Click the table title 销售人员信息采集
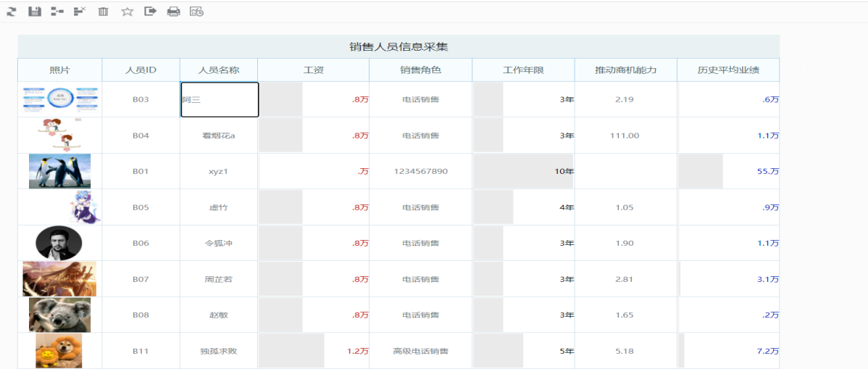This screenshot has width=868, height=369. coord(398,47)
